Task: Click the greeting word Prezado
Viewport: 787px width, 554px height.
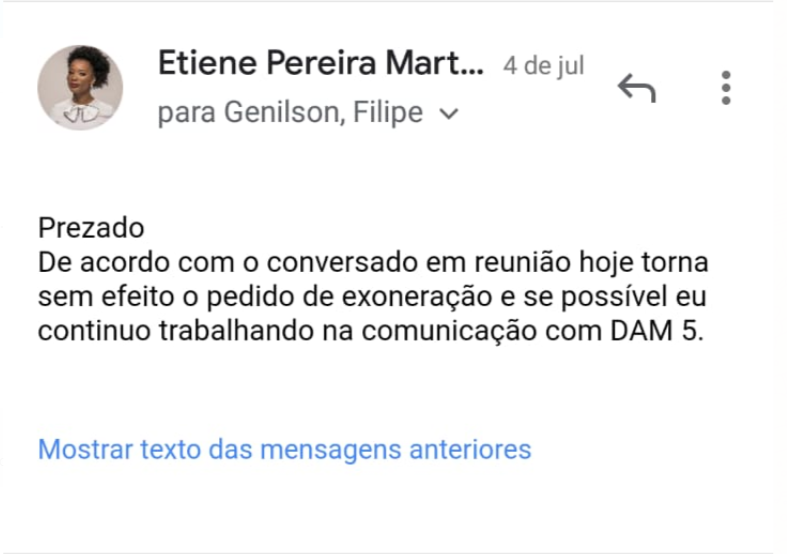Action: point(91,228)
